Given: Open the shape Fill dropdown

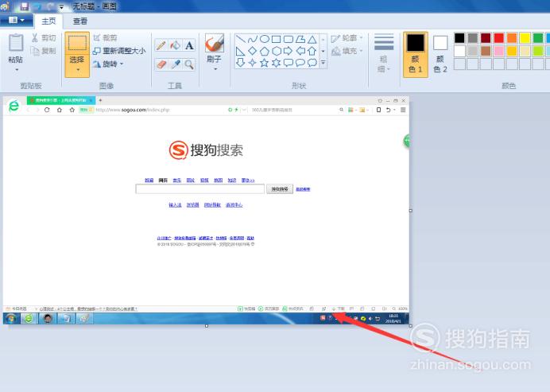Looking at the screenshot, I should (347, 51).
